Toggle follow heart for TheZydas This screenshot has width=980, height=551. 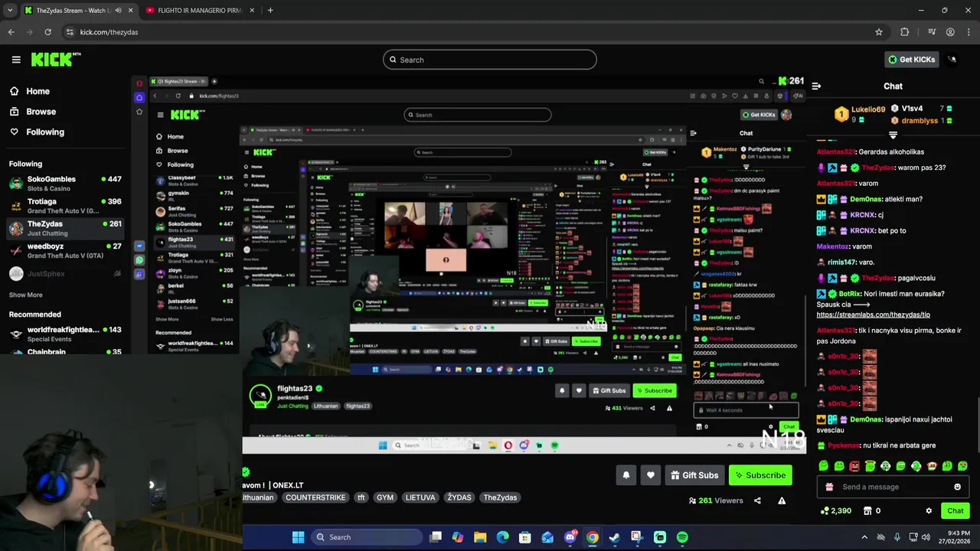point(650,475)
